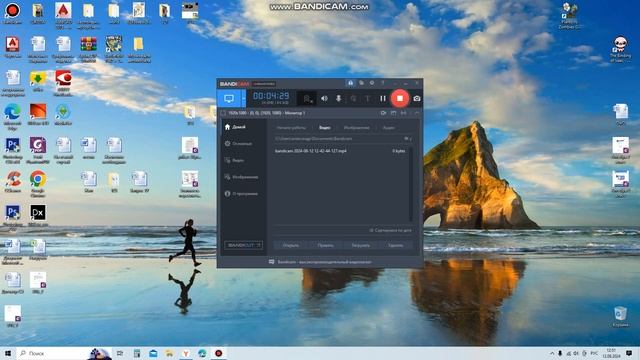Select Bandicam's screen recording mode button

point(229,98)
